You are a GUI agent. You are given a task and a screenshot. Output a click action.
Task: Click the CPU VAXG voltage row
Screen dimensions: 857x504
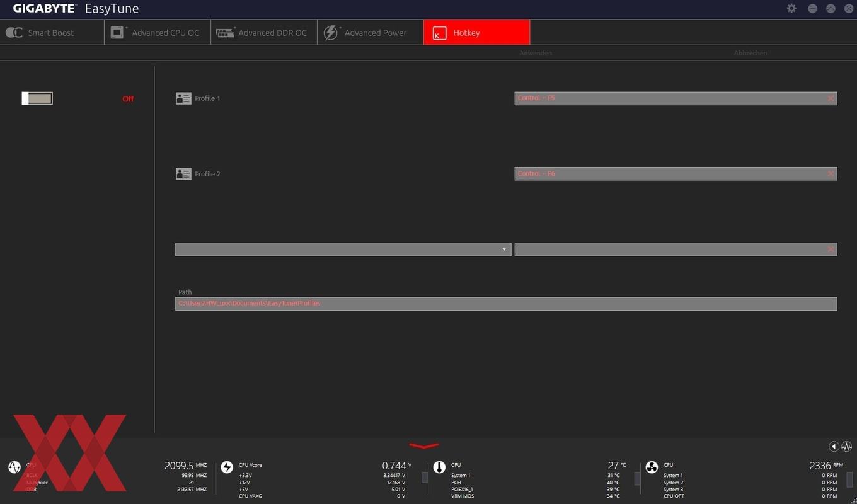321,496
